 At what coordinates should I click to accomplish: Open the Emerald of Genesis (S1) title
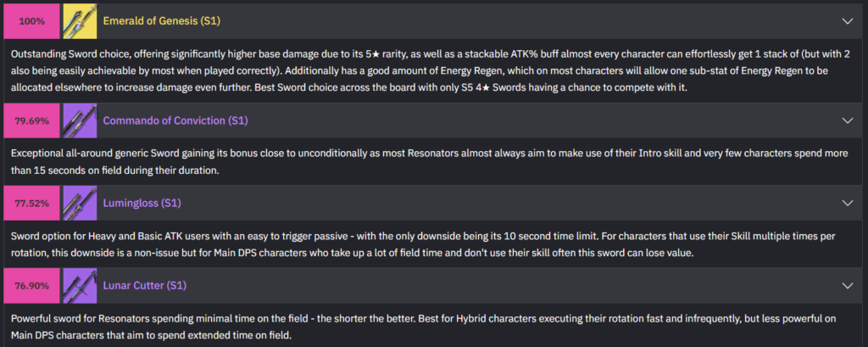161,20
